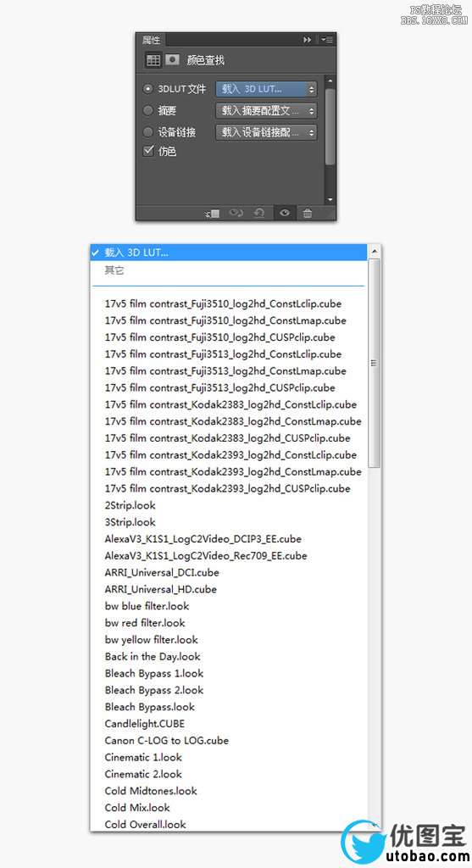Screen dimensions: 472x868
Task: Collapse panel with double-arrow icon
Action: coord(307,40)
